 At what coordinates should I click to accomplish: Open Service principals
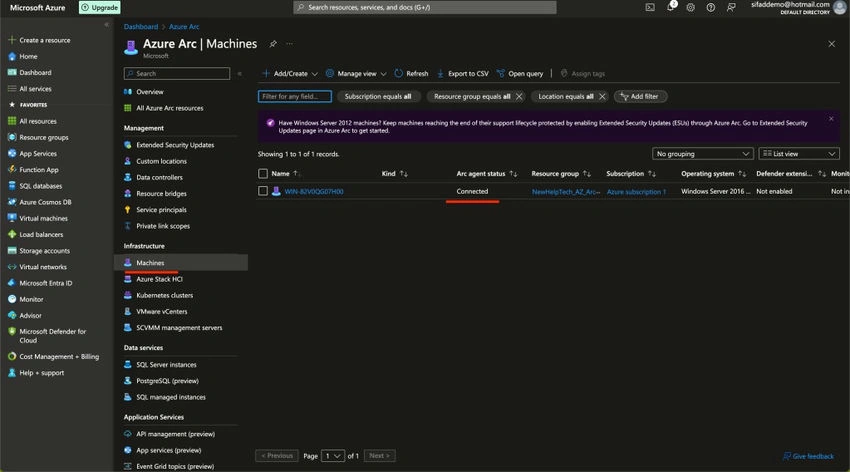click(162, 210)
